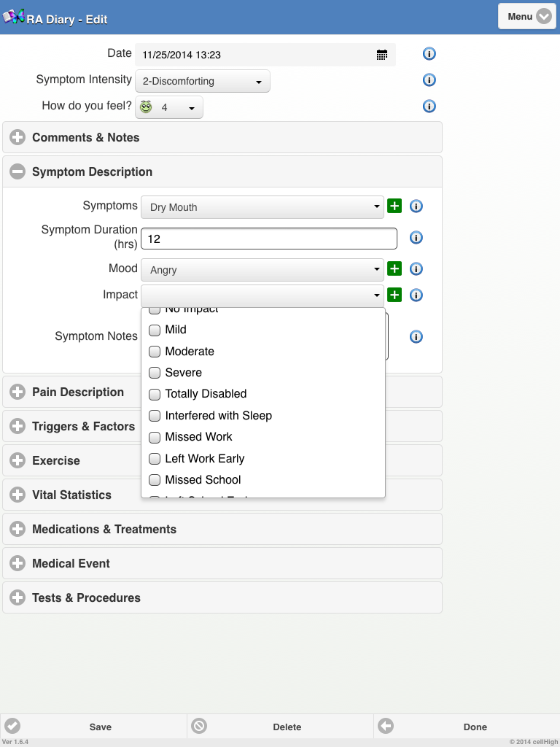Click info icon beside Symptom Duration
The image size is (560, 747).
[416, 238]
